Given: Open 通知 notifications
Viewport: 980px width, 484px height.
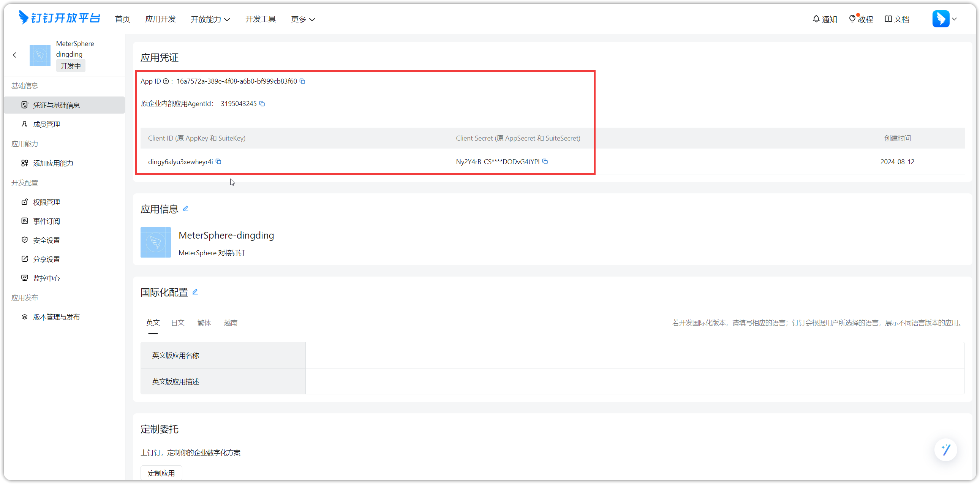Looking at the screenshot, I should click(824, 19).
